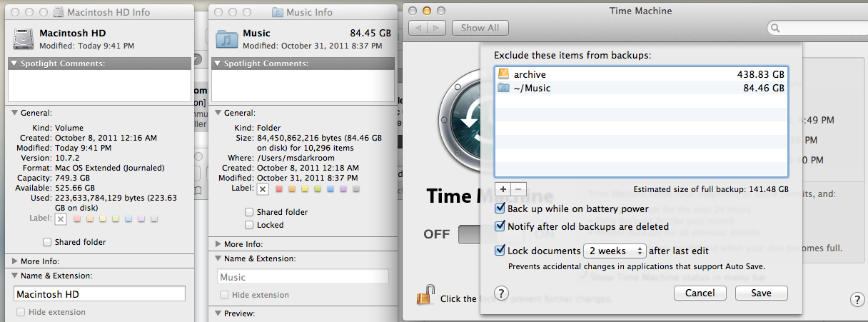This screenshot has height=322, width=868.
Task: Apply gray label in Music Info
Action: point(355,188)
